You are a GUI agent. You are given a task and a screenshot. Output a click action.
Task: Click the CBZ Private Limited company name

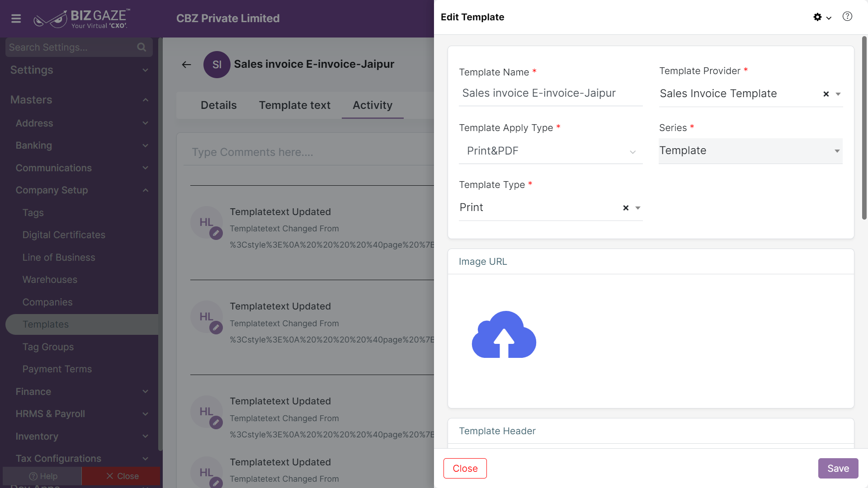[x=228, y=19]
